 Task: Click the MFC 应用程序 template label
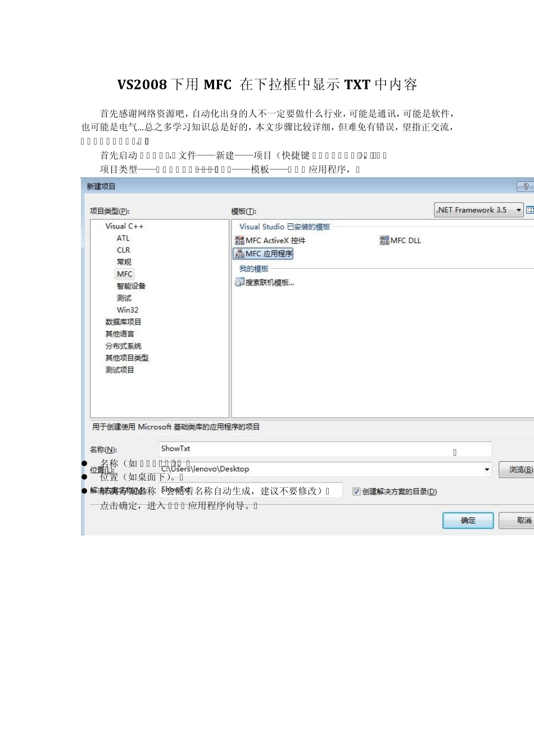pyautogui.click(x=269, y=254)
